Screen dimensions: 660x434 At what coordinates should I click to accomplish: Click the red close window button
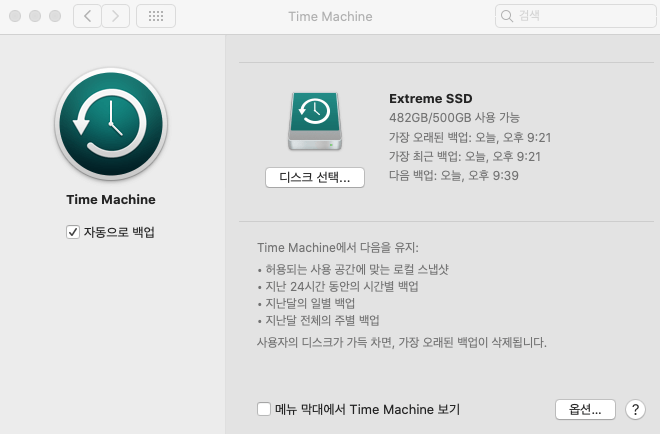pyautogui.click(x=15, y=16)
